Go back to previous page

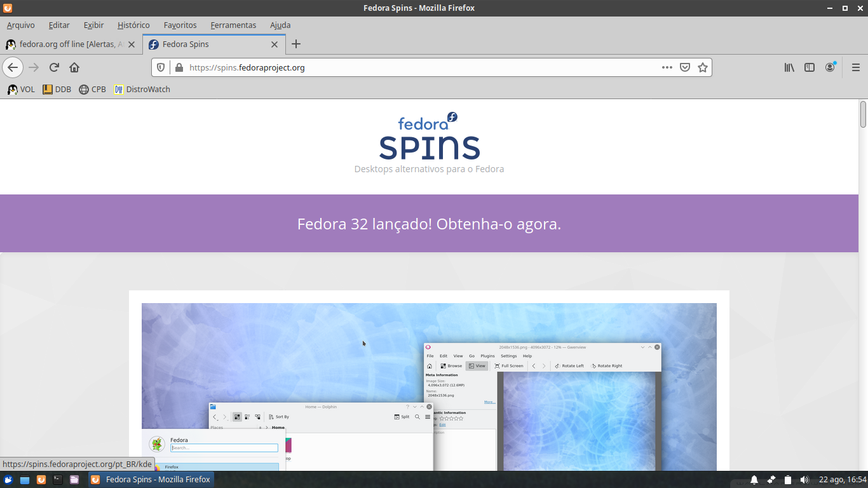[13, 67]
